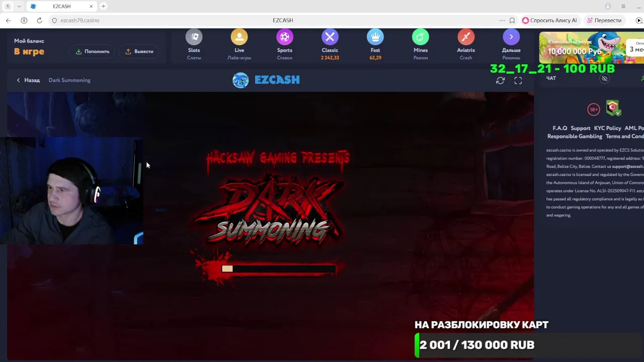Go back with the Назад link
644x362 pixels.
click(x=28, y=80)
